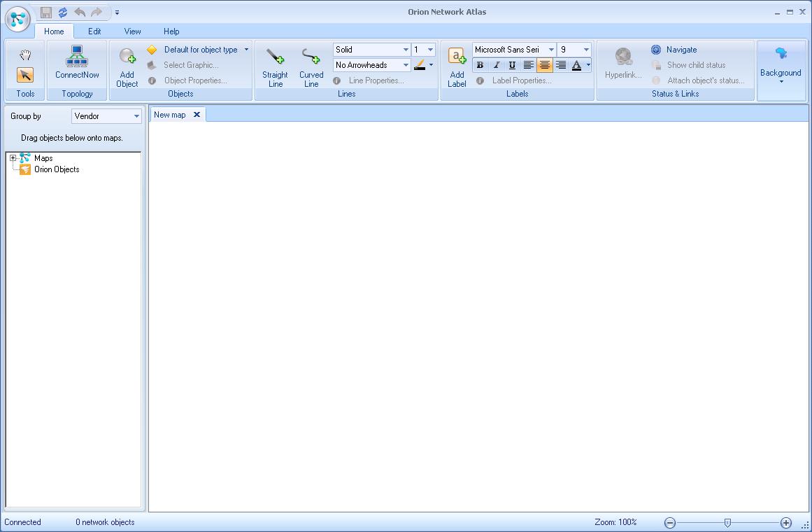The height and width of the screenshot is (532, 812).
Task: Click the Connected status text
Action: [23, 522]
